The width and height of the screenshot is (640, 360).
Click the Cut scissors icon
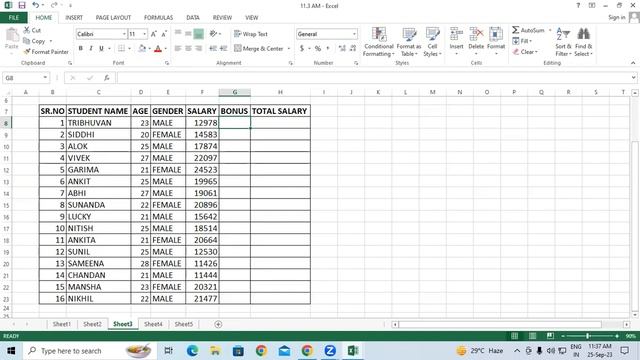[27, 30]
